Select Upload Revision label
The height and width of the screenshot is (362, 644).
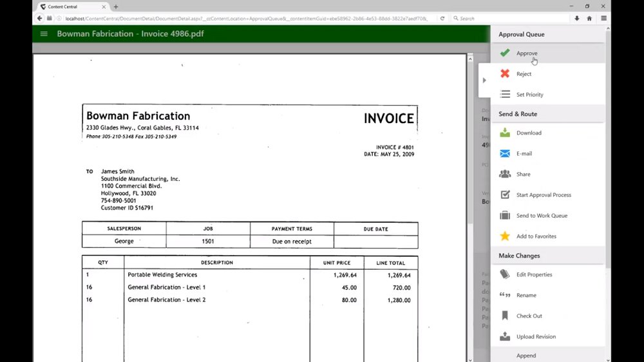tap(536, 336)
